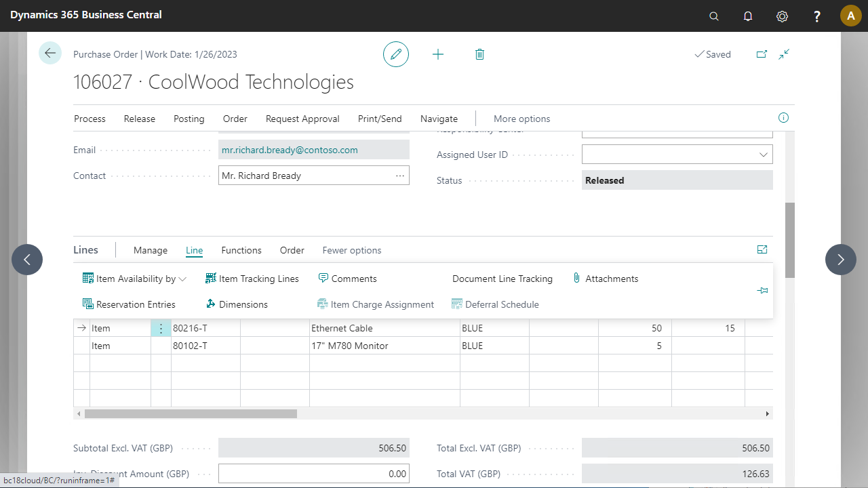Select item number 80102-T cell
This screenshot has height=488, width=868.
click(x=206, y=346)
